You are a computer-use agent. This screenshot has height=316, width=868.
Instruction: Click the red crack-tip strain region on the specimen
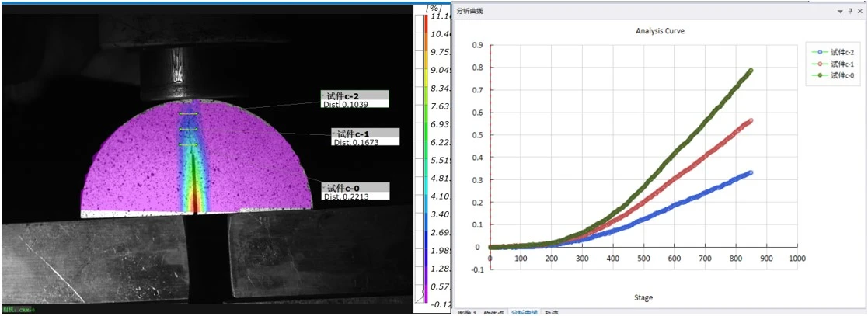tap(195, 203)
